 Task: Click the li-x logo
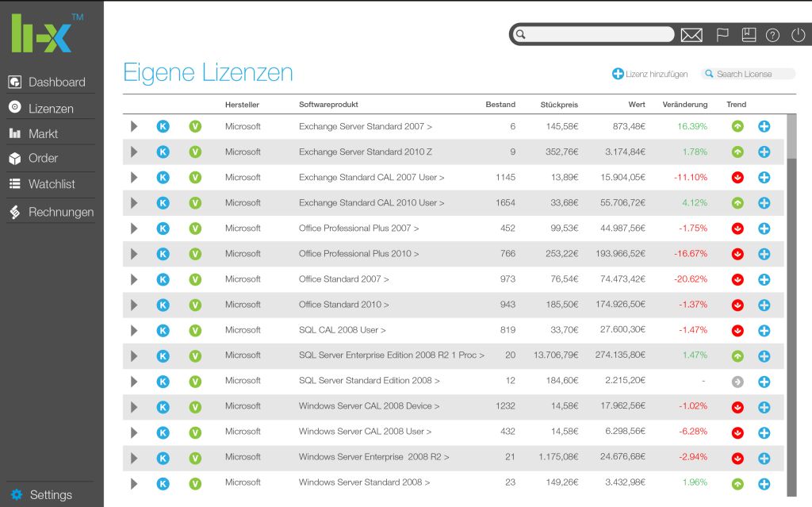[x=47, y=33]
